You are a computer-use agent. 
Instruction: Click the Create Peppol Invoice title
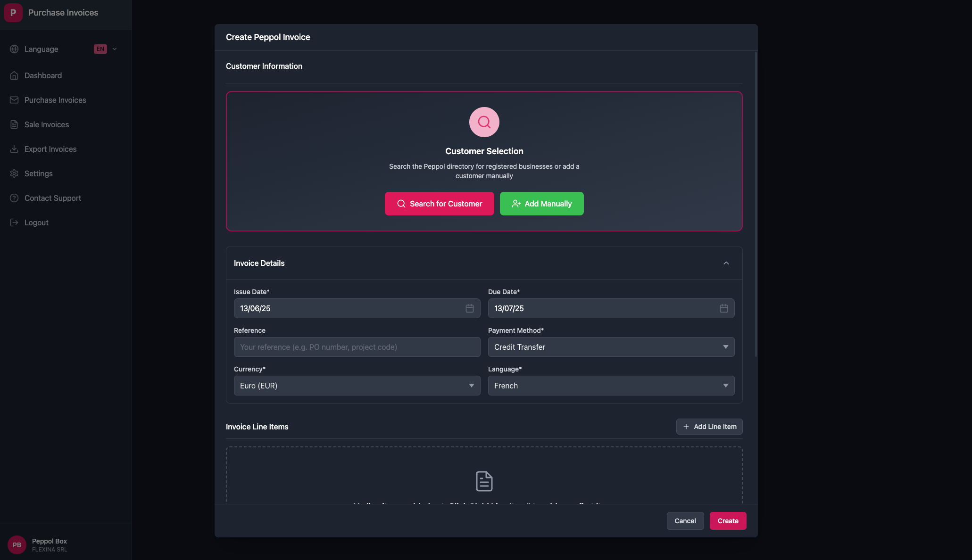(268, 37)
